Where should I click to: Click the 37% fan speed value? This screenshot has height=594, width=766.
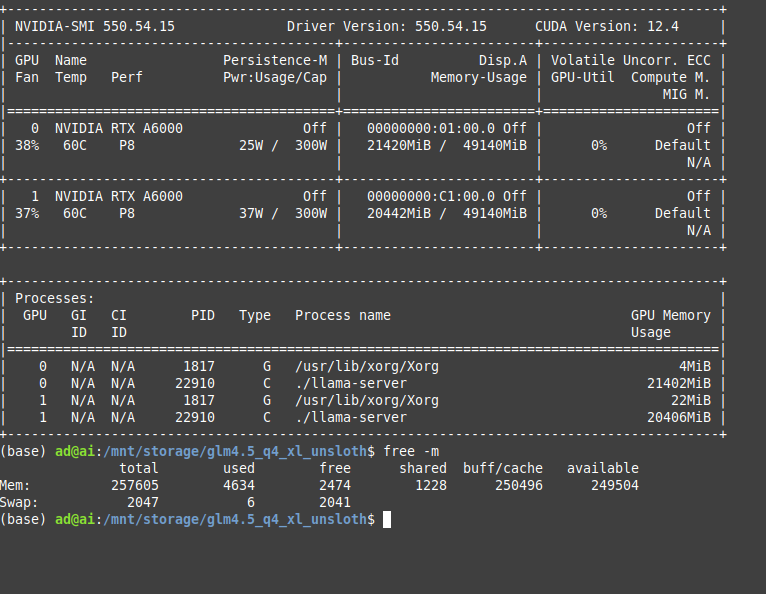pyautogui.click(x=27, y=213)
